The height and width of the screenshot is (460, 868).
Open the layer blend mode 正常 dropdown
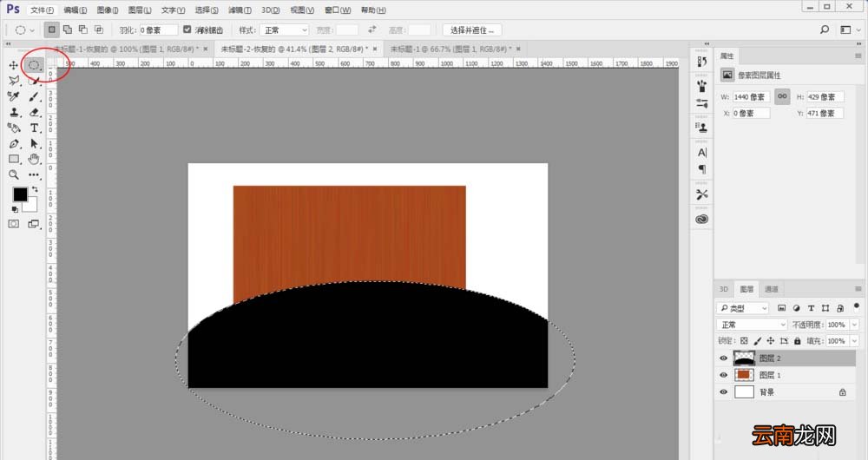click(752, 325)
